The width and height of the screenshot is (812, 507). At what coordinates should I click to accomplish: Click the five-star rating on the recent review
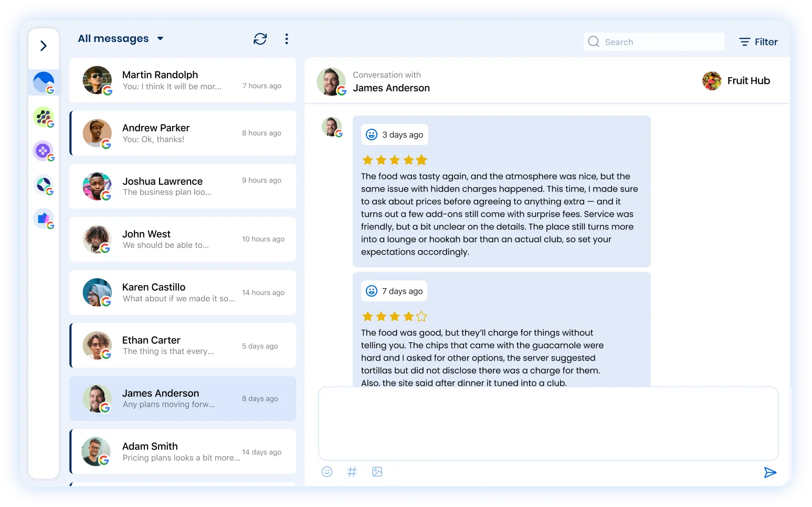click(394, 160)
